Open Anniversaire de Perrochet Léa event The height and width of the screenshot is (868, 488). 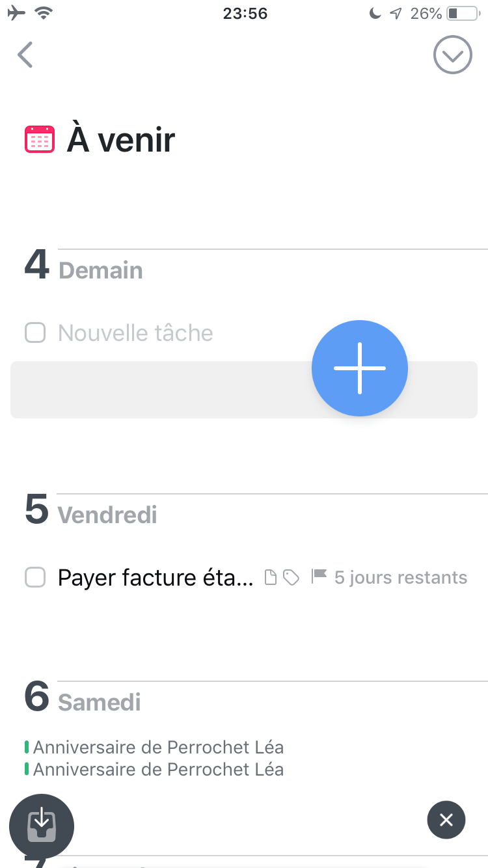pos(159,747)
